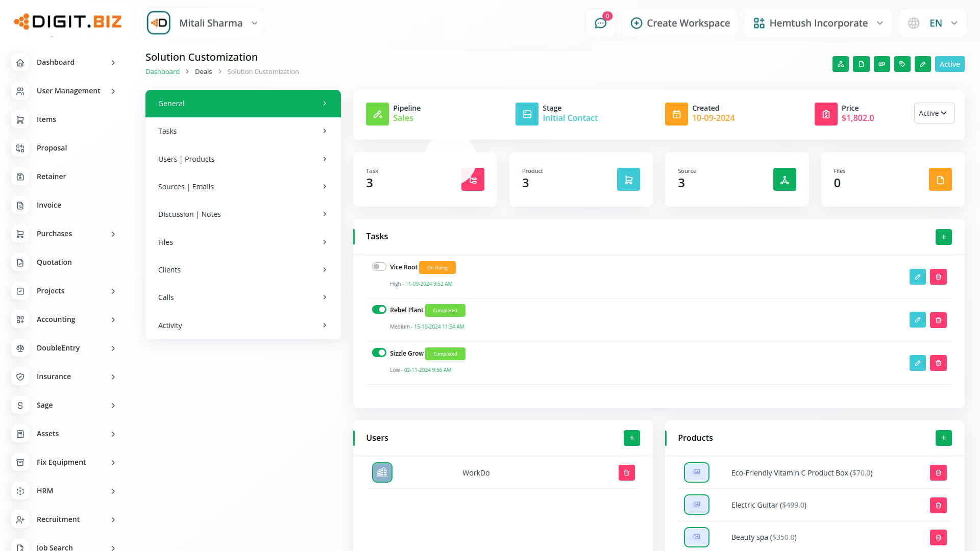980x551 pixels.
Task: Click the WorkDo user avatar thumbnail
Action: coord(382,473)
